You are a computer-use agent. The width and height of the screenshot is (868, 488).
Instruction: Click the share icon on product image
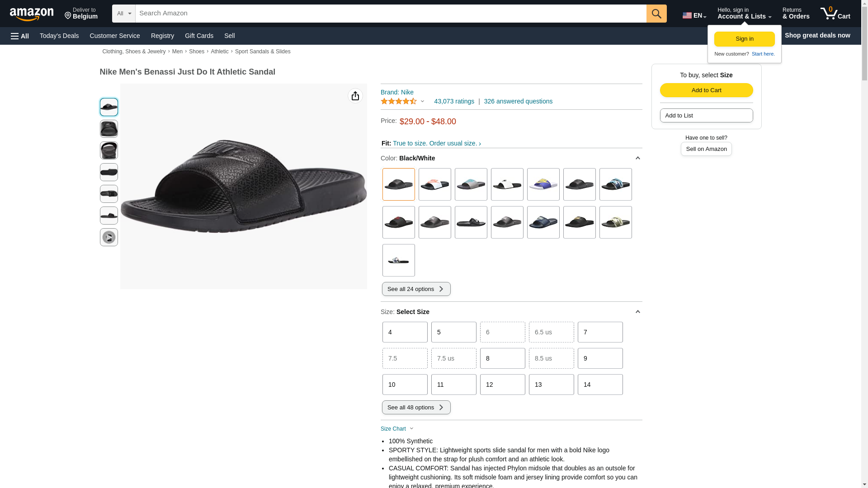(355, 96)
